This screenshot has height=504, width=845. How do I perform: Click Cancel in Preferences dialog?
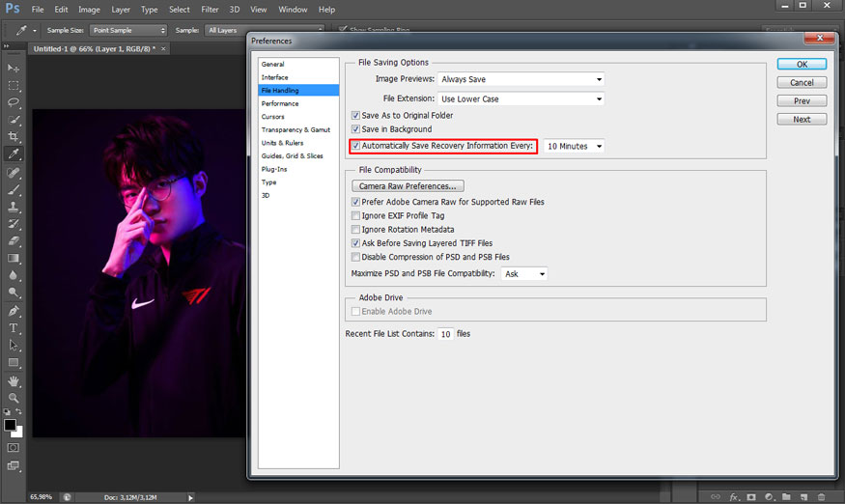pyautogui.click(x=802, y=82)
